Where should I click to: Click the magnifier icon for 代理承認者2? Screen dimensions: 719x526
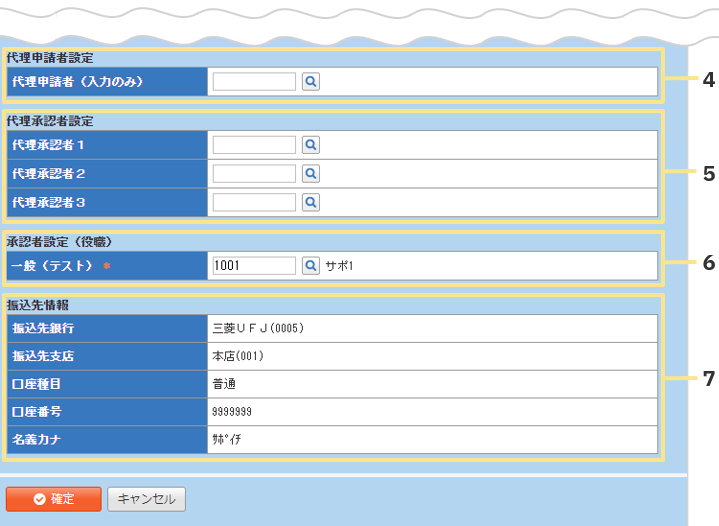click(x=311, y=174)
